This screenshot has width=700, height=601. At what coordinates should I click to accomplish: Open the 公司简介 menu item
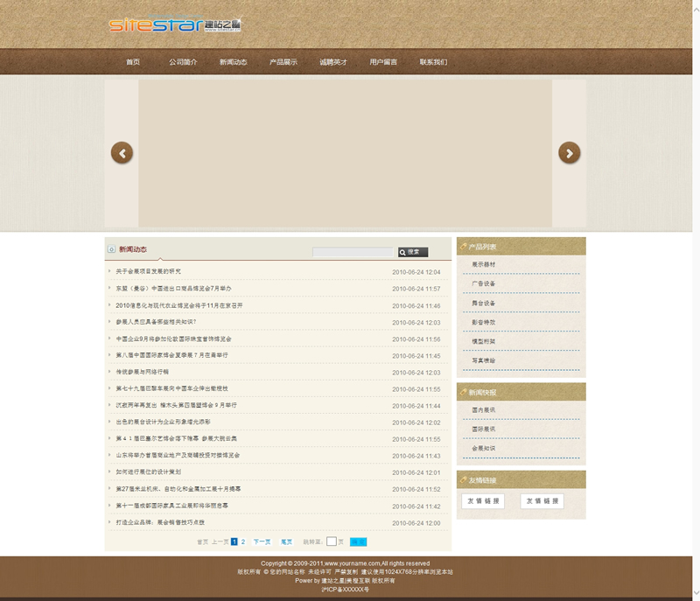pyautogui.click(x=183, y=62)
